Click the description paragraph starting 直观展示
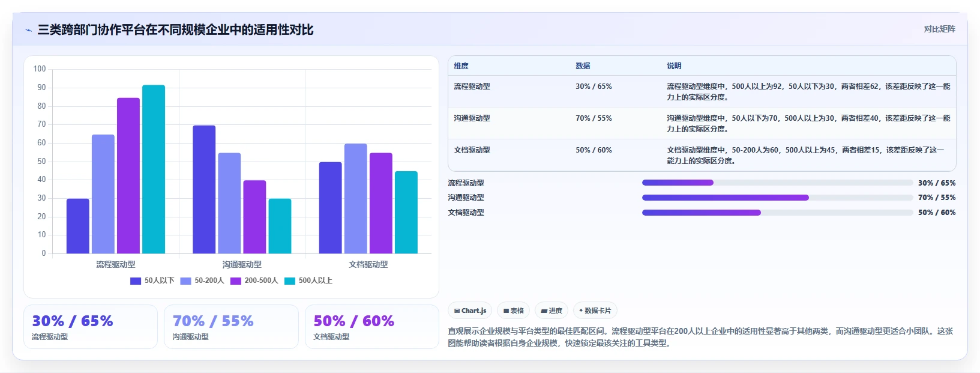The height and width of the screenshot is (373, 980). (x=700, y=337)
